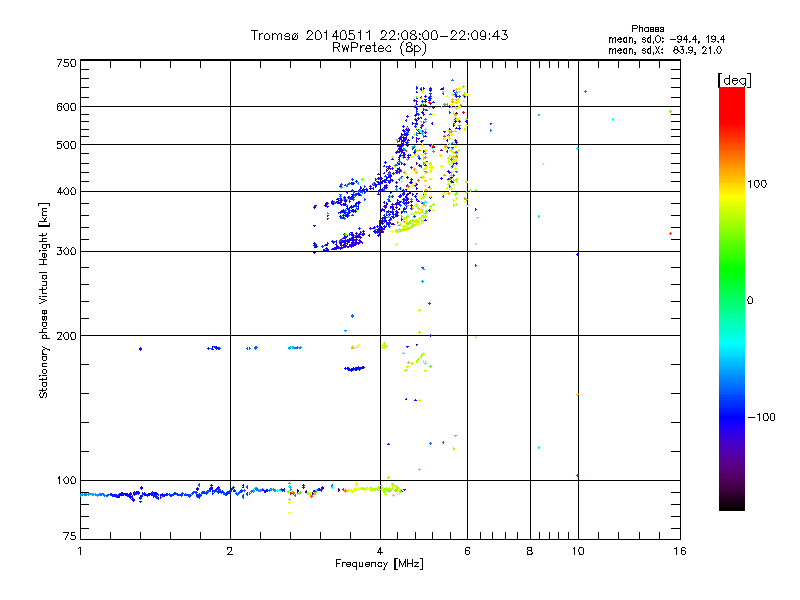This screenshot has height=600, width=800.
Task: Click the y-axis label '400'
Action: click(x=66, y=191)
